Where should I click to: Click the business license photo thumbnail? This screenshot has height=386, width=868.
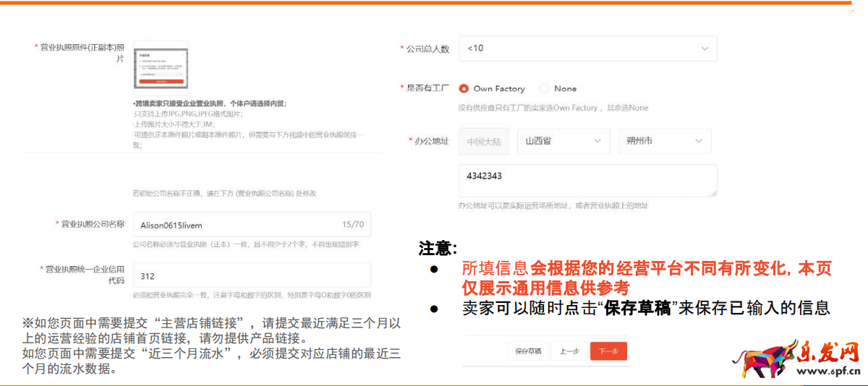160,69
